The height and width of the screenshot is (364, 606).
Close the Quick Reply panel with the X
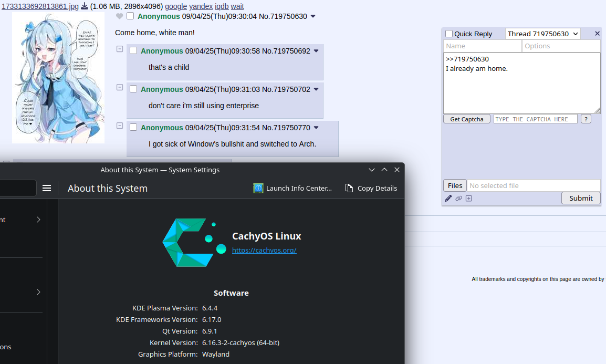point(597,34)
